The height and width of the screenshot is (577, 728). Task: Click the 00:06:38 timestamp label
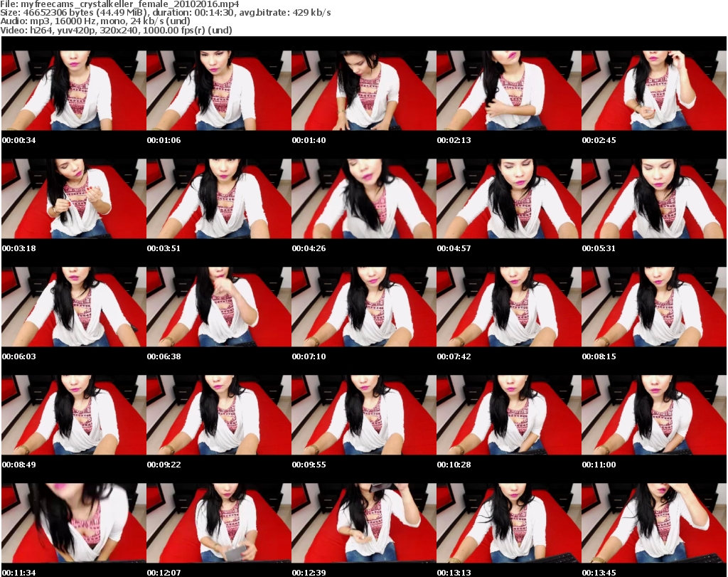point(164,356)
